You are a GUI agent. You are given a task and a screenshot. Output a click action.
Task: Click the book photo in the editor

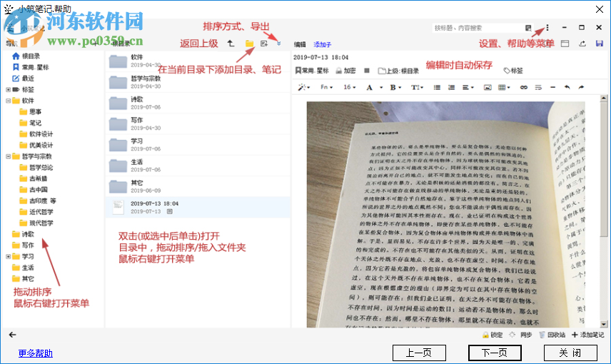coord(446,214)
